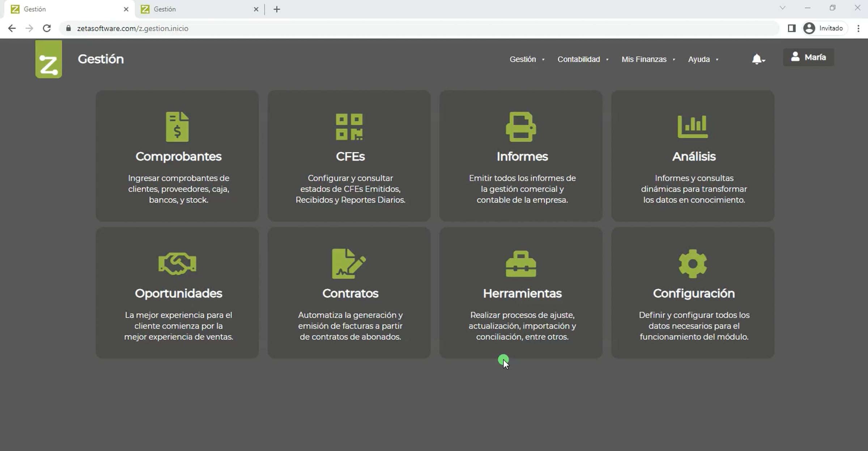
Task: Click the Invitado profile button
Action: pyautogui.click(x=825, y=28)
